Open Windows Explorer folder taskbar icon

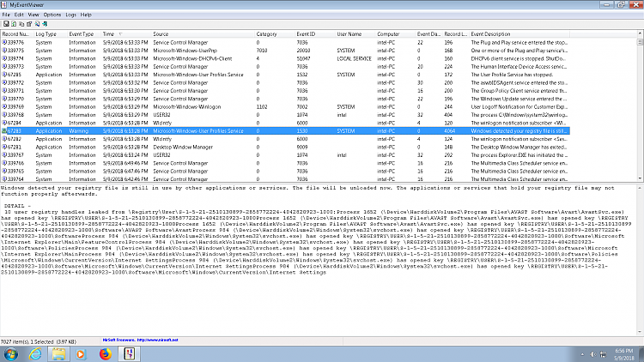(x=58, y=353)
